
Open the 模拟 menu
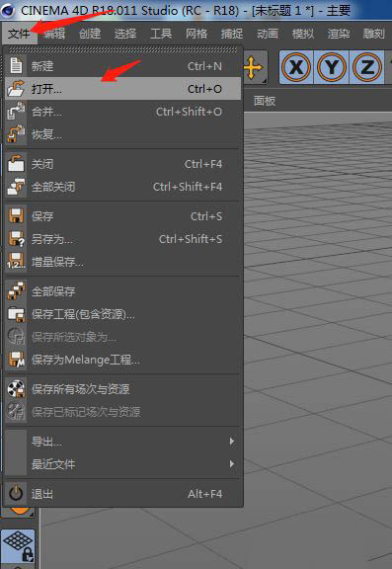pos(303,34)
